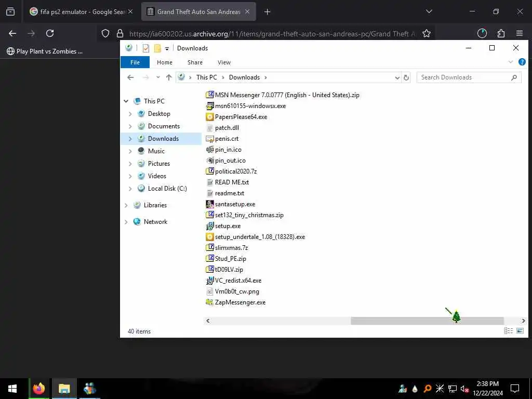
Task: Select Music in navigation pane
Action: 156,151
